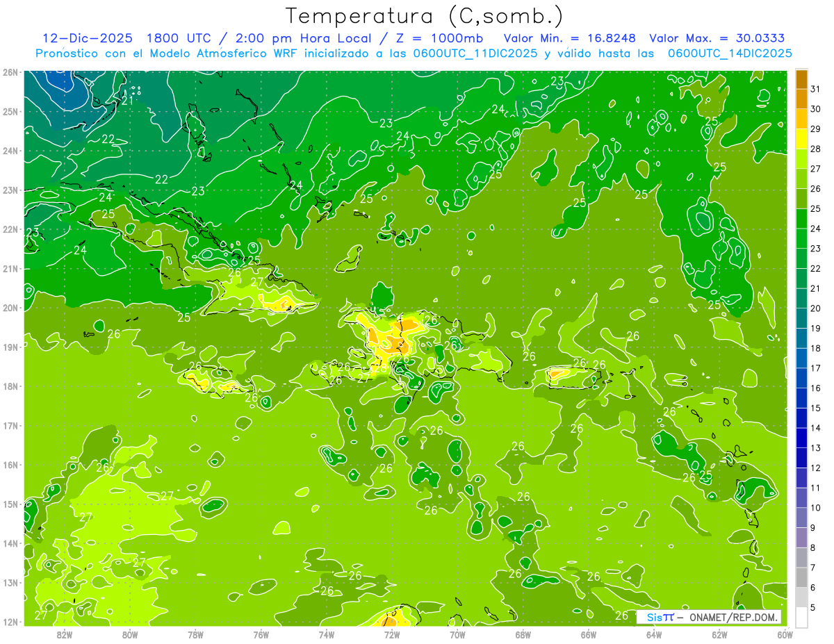Click the '19N' latitude axis label

point(10,347)
